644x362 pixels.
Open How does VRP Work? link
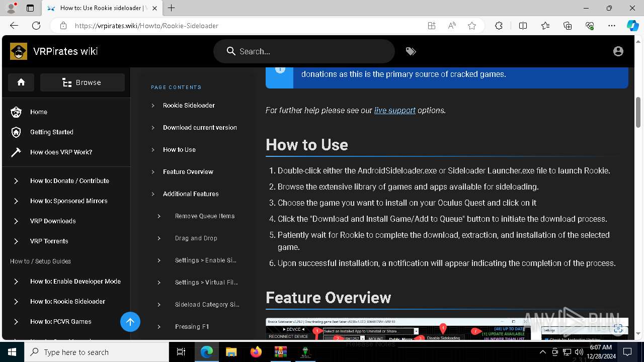coord(61,152)
